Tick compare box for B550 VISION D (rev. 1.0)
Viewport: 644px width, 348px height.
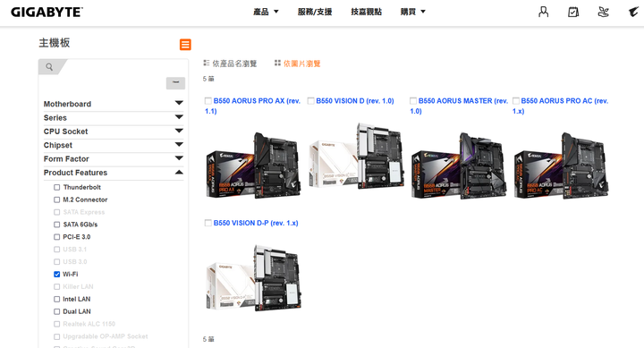click(311, 101)
